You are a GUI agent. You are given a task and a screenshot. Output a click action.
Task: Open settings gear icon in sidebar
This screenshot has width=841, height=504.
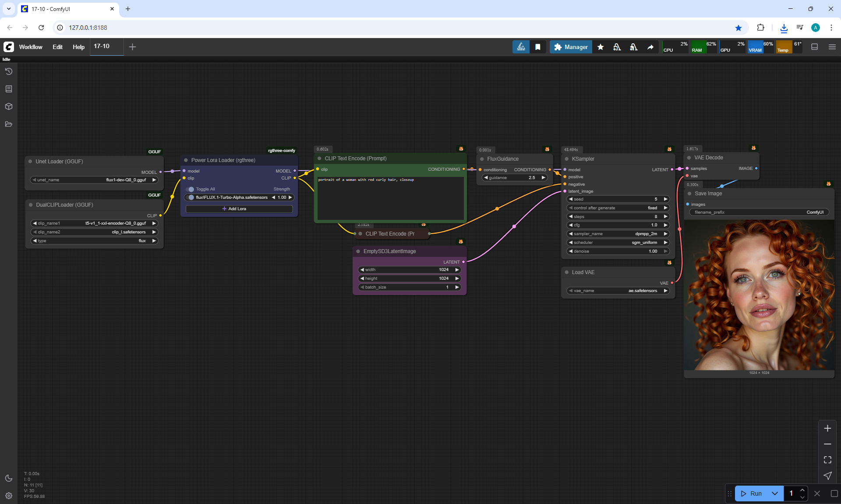coord(9,496)
